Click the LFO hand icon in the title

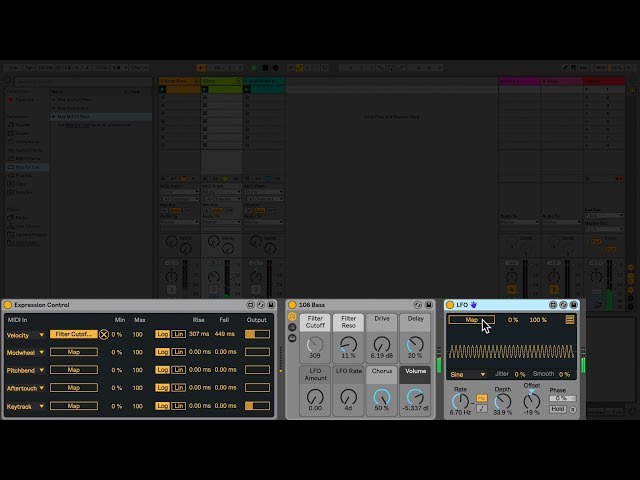tap(473, 305)
